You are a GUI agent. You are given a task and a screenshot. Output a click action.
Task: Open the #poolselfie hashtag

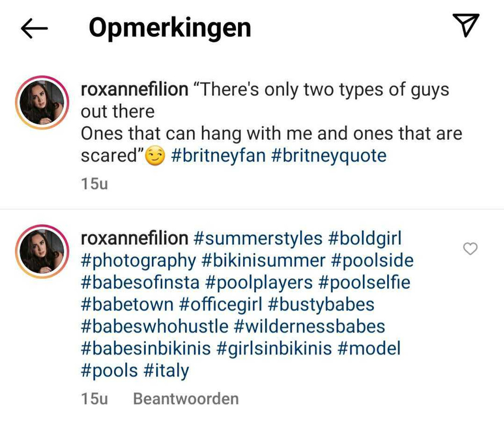[364, 282]
